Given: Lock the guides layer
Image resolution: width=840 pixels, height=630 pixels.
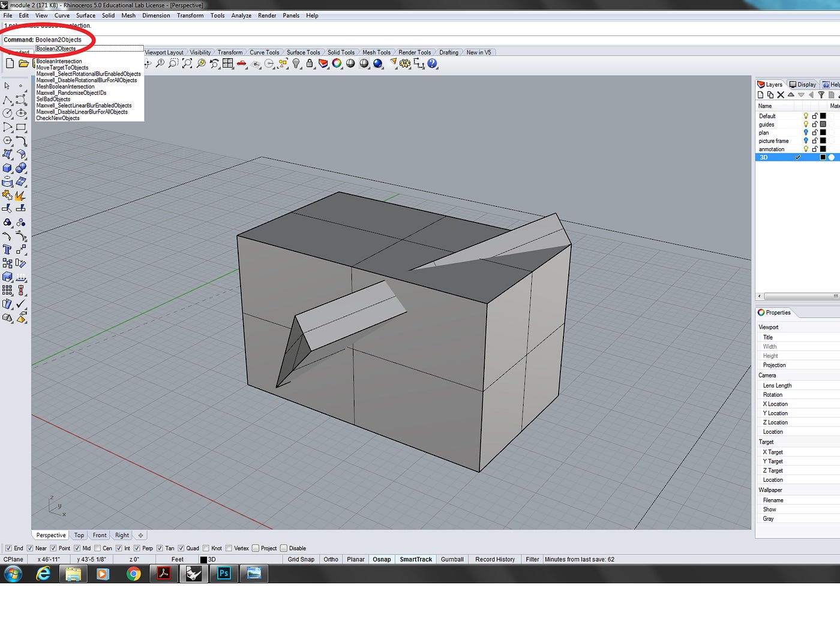Looking at the screenshot, I should coord(815,124).
